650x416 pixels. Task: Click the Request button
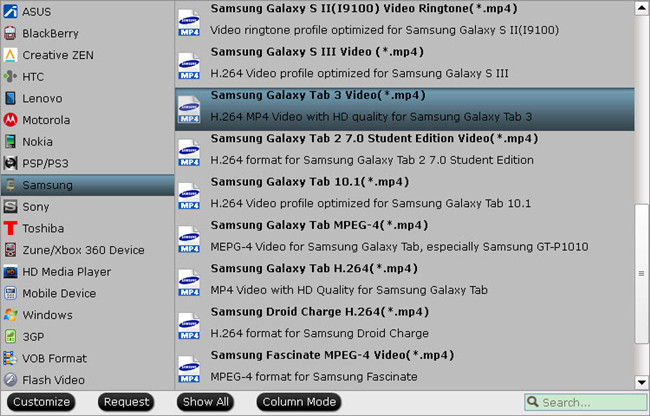click(126, 402)
